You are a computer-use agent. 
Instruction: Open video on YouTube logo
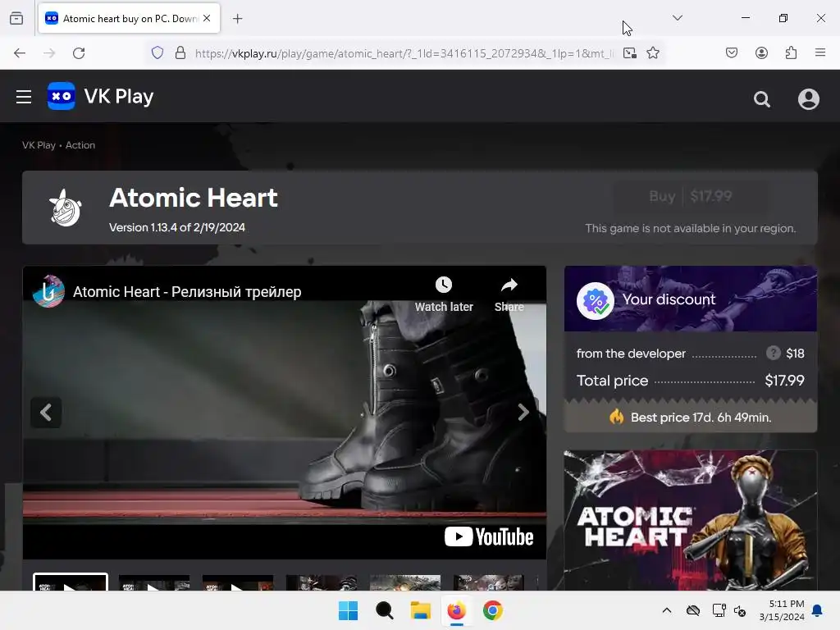tap(489, 536)
